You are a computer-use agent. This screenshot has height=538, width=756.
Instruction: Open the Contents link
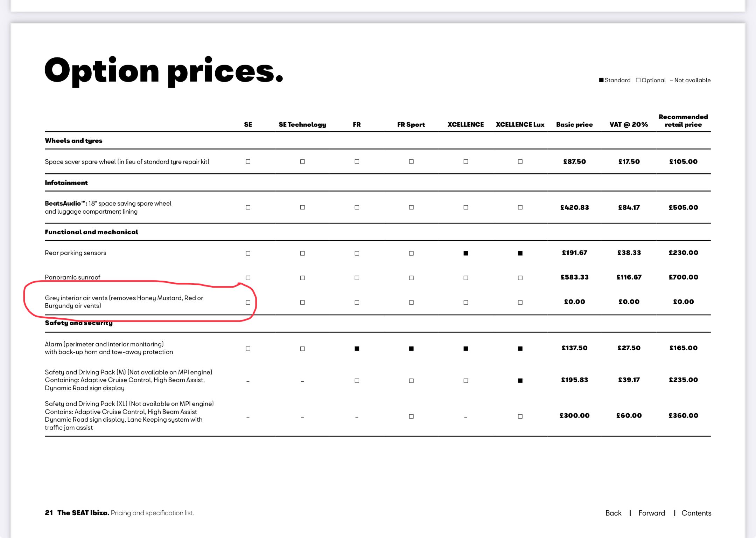point(696,513)
